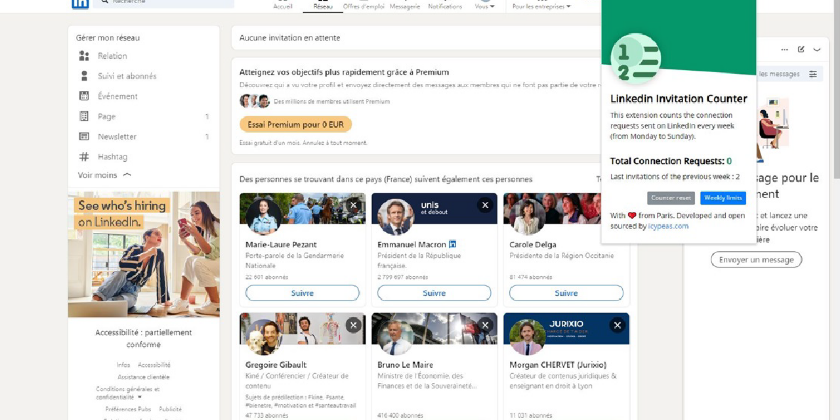This screenshot has height=420, width=840.
Task: Open the Offres d'emploi tab
Action: point(364,5)
